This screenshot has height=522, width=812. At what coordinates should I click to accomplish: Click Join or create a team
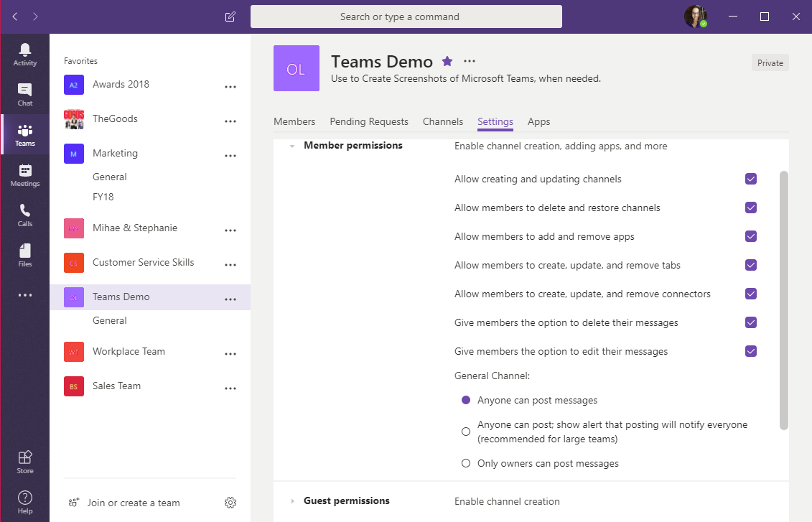coord(134,503)
